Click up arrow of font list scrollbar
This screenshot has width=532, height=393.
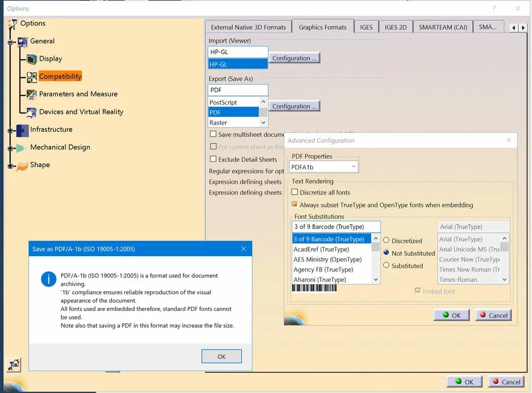point(375,239)
